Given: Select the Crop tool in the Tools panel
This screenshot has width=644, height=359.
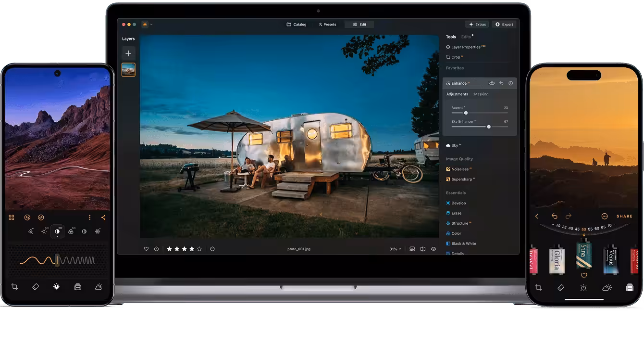Looking at the screenshot, I should (x=455, y=57).
